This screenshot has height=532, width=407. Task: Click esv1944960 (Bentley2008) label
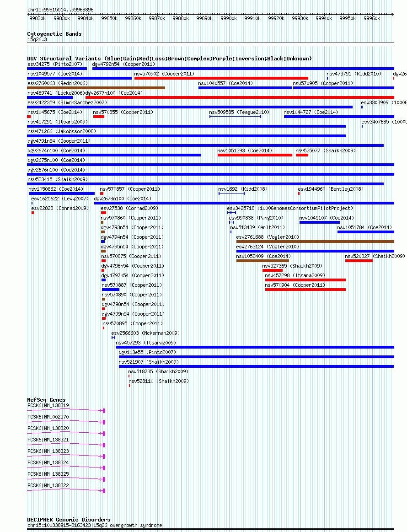click(x=331, y=189)
